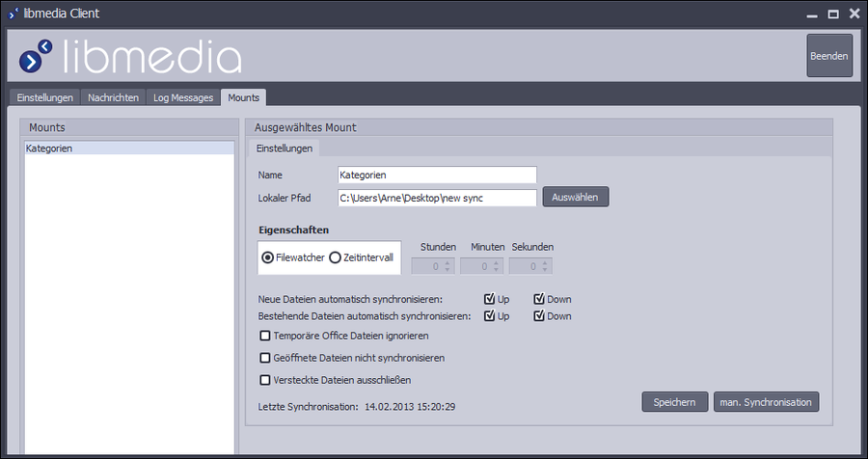The width and height of the screenshot is (868, 459).
Task: Decrease the Sekunden spinner value
Action: click(x=545, y=270)
